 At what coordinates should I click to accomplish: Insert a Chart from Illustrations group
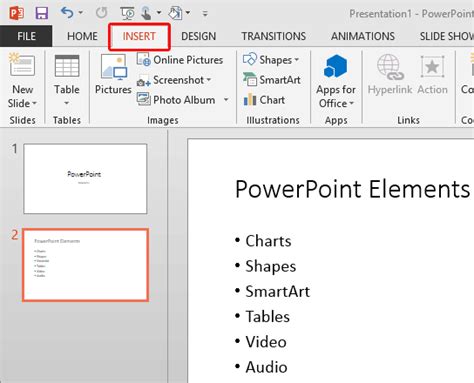264,100
